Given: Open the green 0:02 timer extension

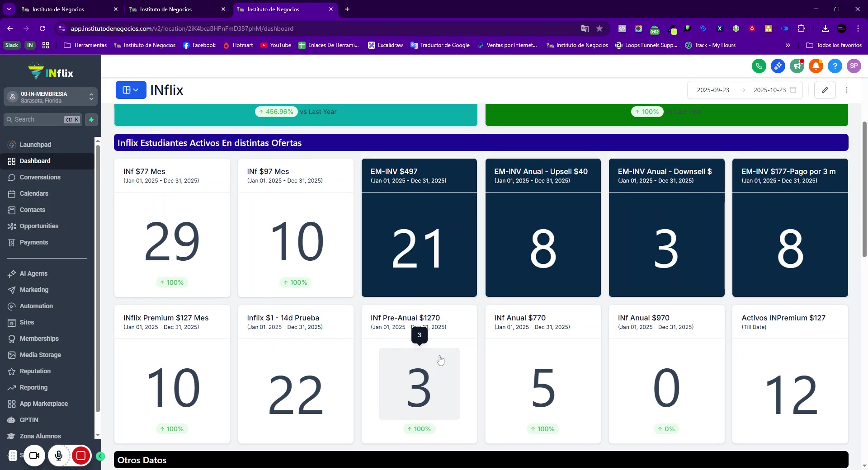Looking at the screenshot, I should (655, 29).
